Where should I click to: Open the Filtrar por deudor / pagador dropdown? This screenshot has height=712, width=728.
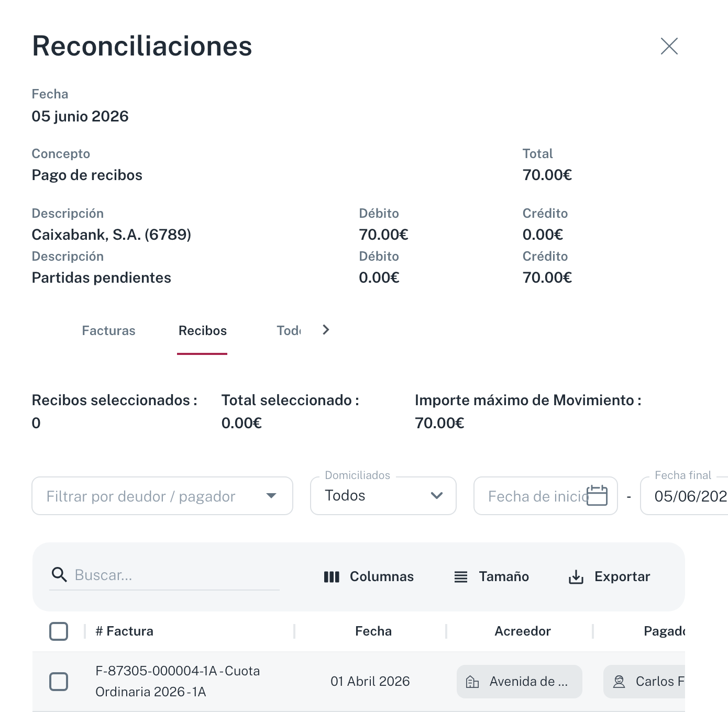[162, 496]
